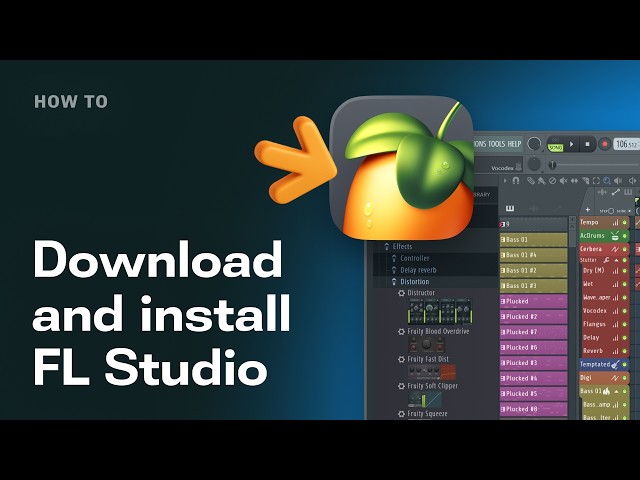The height and width of the screenshot is (480, 640).
Task: Click the level bars icon on Tempo track
Action: pos(615,222)
